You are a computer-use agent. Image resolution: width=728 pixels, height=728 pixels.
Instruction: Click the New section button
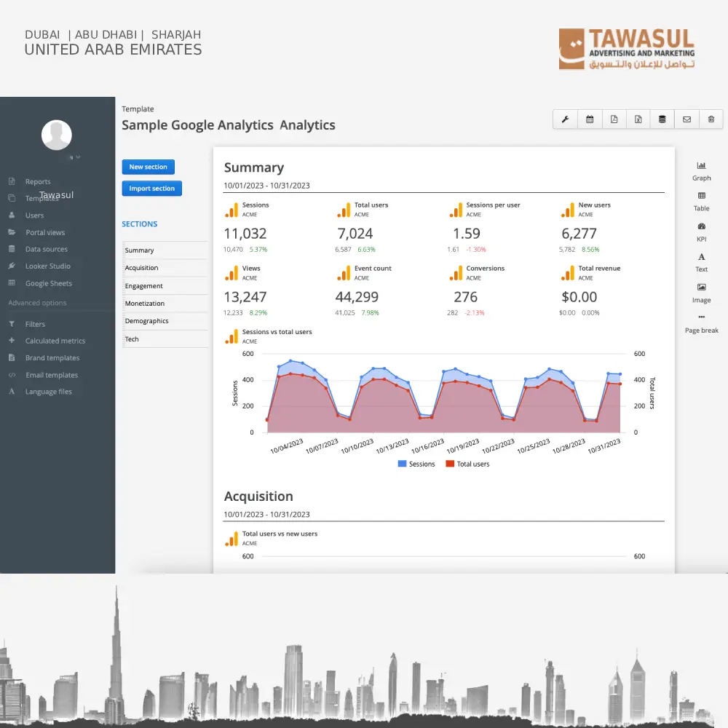pos(149,167)
